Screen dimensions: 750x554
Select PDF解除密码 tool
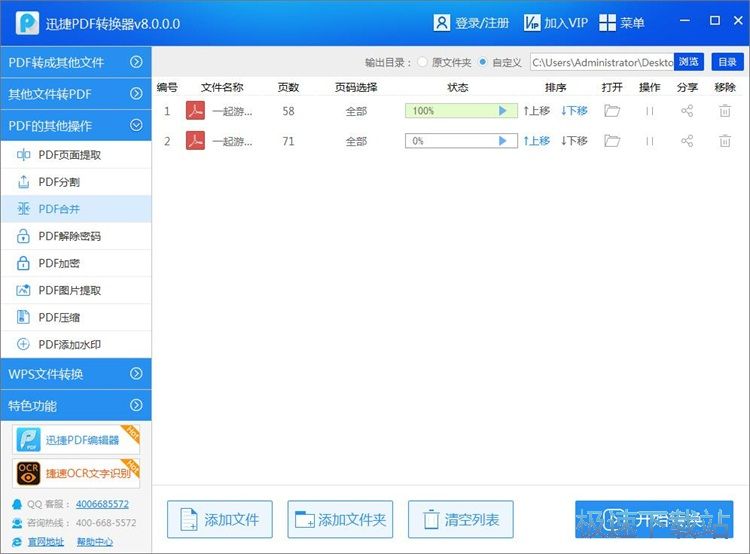(76, 236)
